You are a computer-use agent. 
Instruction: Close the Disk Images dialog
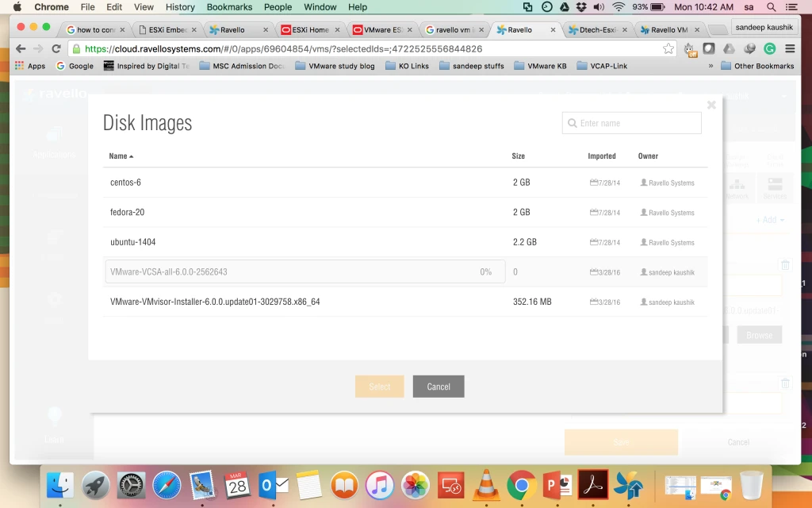(711, 105)
